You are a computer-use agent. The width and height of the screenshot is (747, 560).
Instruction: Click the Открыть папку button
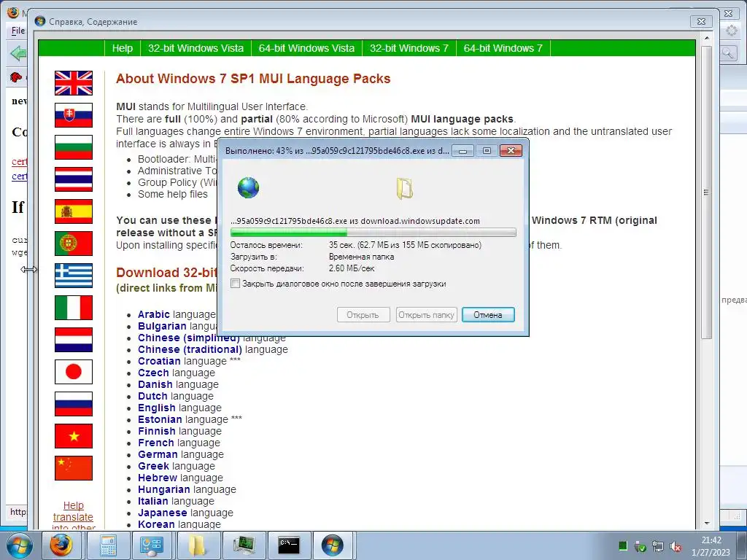pyautogui.click(x=426, y=315)
